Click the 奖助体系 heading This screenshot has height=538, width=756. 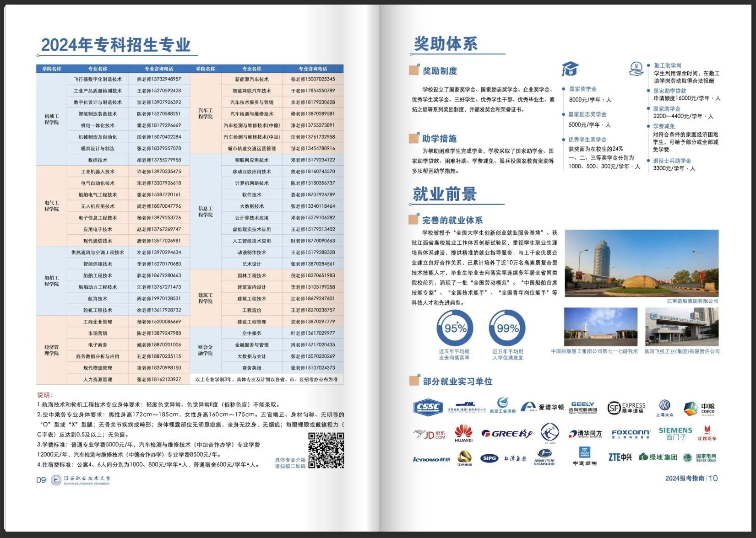pyautogui.click(x=446, y=44)
